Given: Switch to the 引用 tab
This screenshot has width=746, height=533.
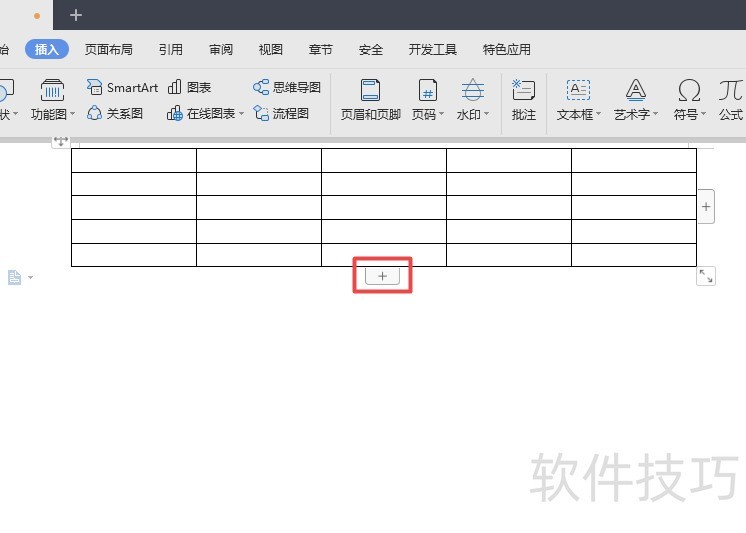Looking at the screenshot, I should tap(171, 49).
